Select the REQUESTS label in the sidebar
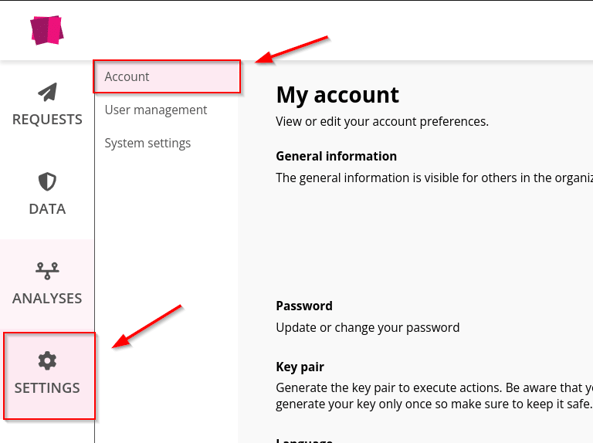 tap(47, 120)
